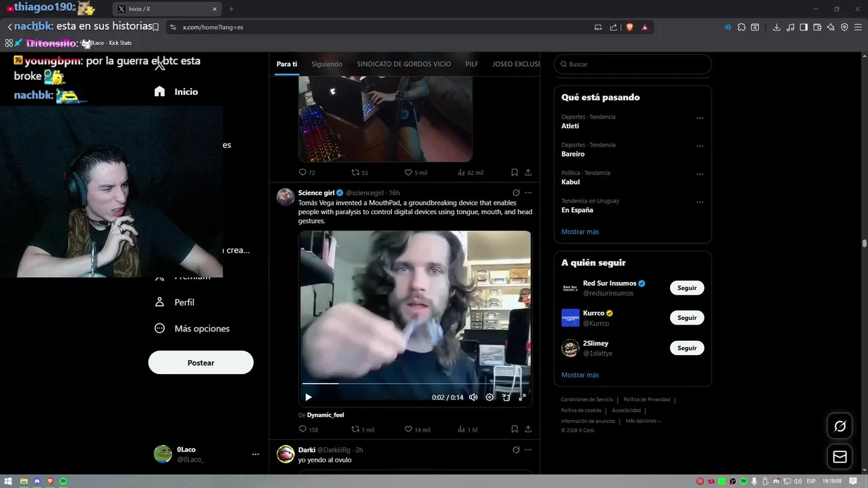Open more menu on Science girl post

point(528,192)
